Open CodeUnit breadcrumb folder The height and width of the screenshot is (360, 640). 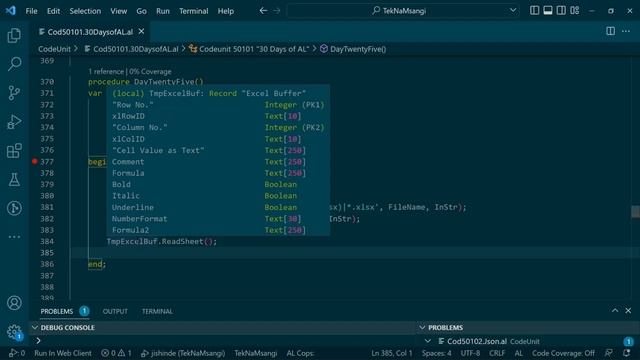[54, 49]
